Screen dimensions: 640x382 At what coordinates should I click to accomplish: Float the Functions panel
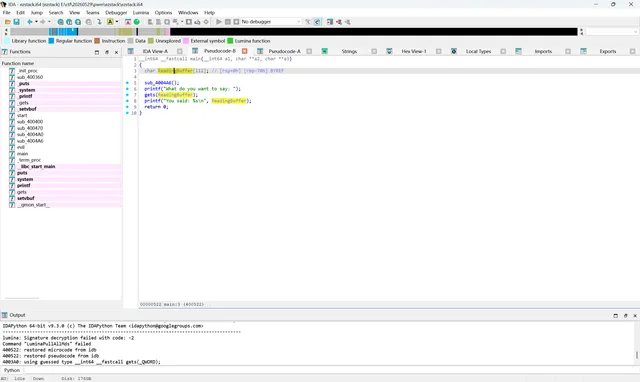click(107, 52)
